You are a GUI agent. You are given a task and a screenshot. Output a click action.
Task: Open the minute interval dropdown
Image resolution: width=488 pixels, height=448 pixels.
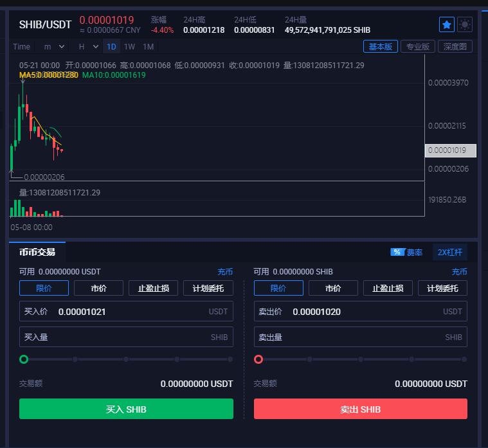[x=54, y=47]
